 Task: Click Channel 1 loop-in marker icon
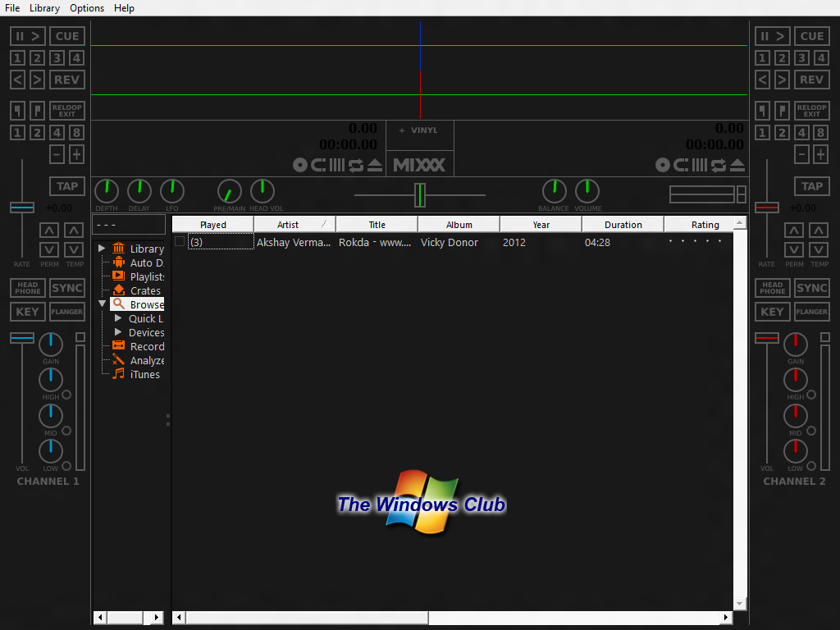point(18,111)
